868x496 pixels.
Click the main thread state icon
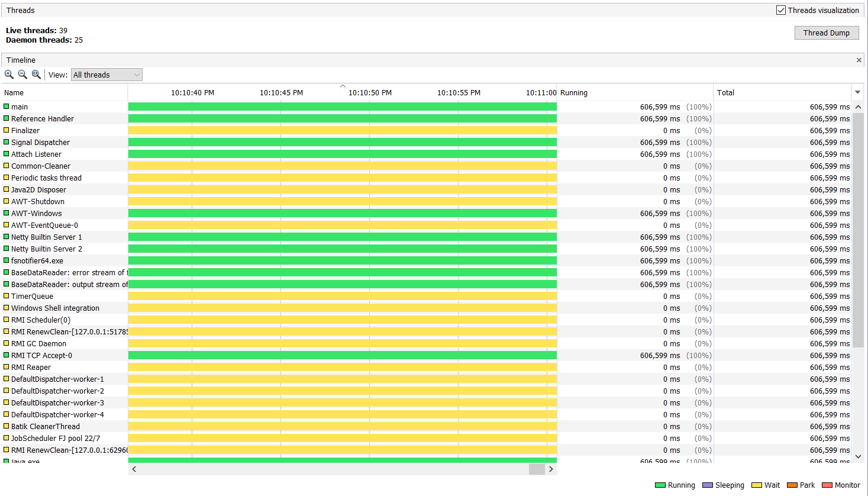click(x=7, y=107)
